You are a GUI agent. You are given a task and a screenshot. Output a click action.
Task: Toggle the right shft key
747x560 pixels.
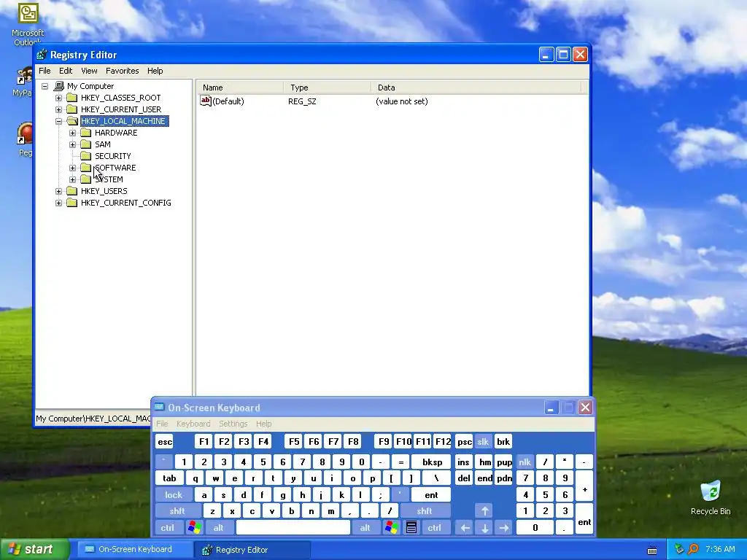tap(425, 511)
